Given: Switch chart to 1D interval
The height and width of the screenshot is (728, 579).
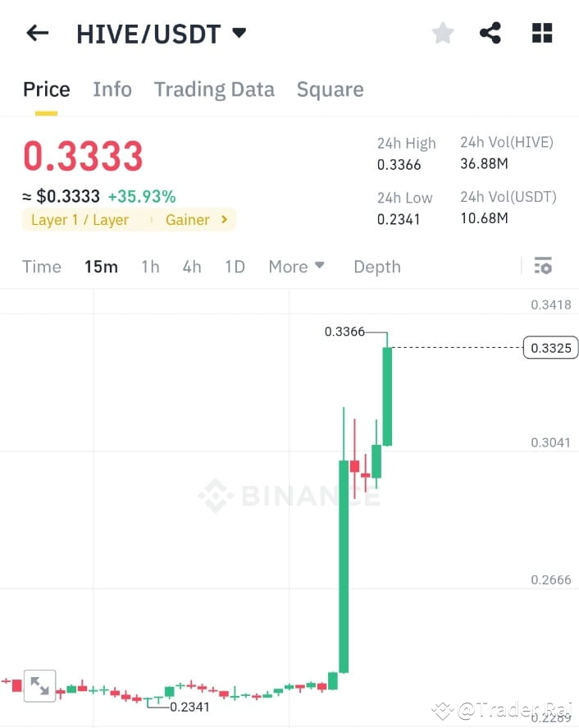Looking at the screenshot, I should point(235,266).
